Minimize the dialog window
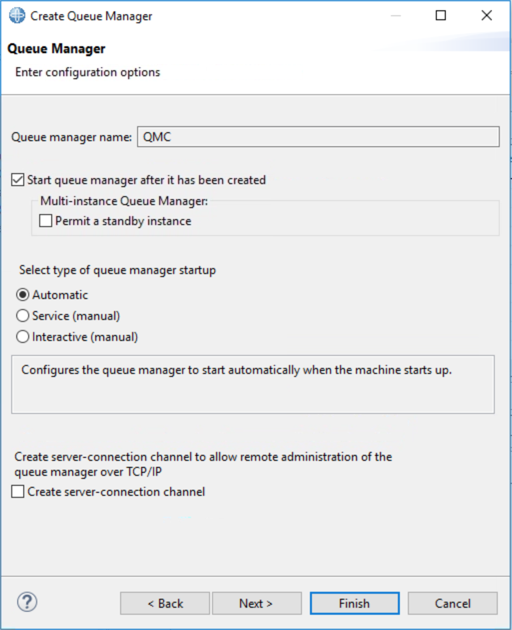This screenshot has width=512, height=630. 396,16
